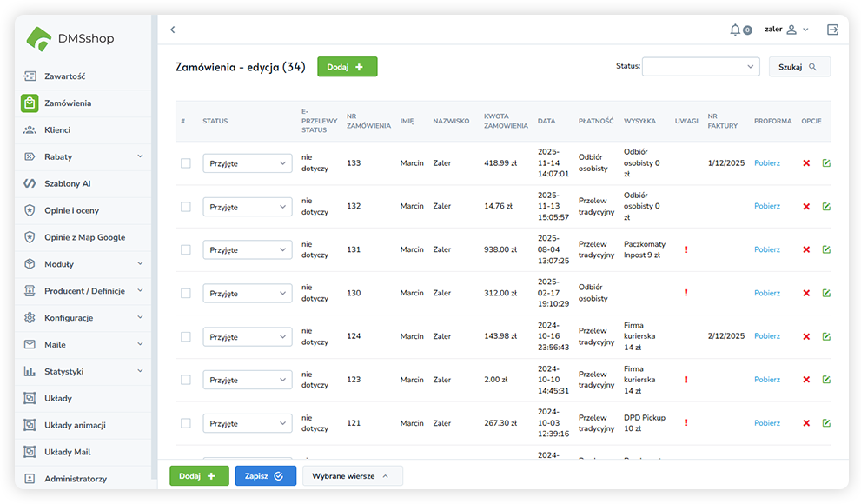This screenshot has height=504, width=861.
Task: Download proforma for order 131 via Pobierz
Action: 766,249
